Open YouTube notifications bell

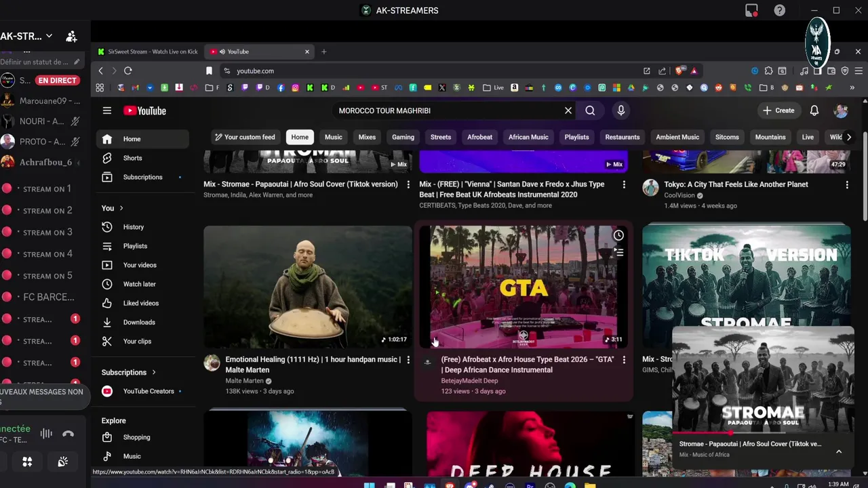(x=814, y=110)
